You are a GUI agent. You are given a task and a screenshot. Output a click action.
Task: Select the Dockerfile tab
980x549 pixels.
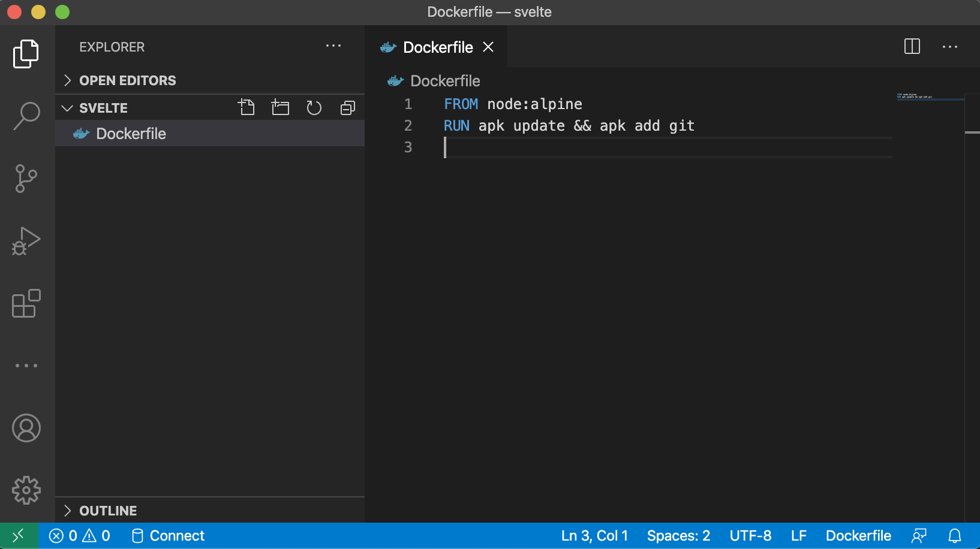click(x=437, y=47)
